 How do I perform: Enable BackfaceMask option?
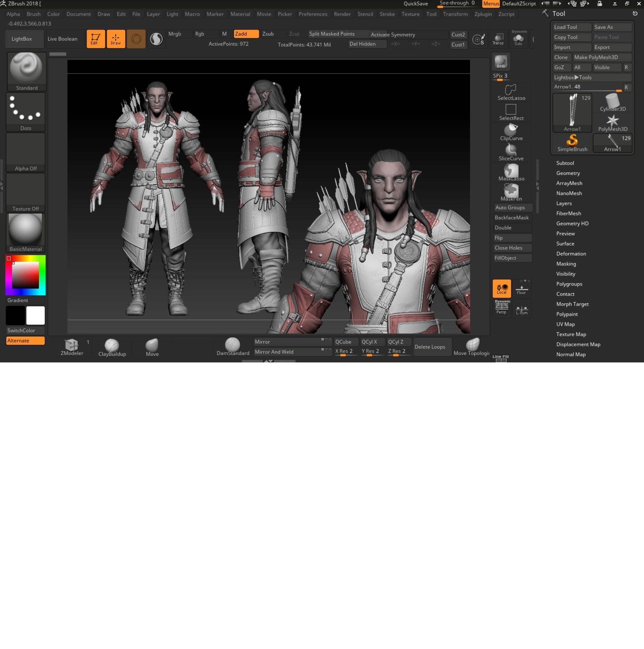512,218
